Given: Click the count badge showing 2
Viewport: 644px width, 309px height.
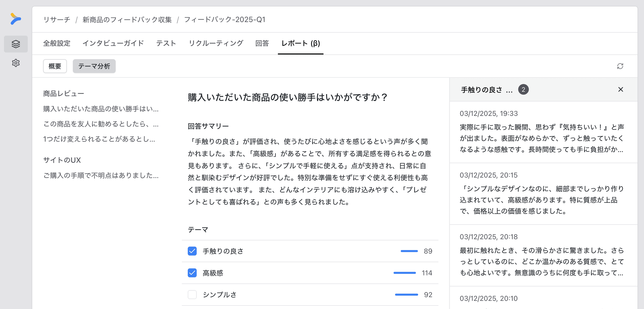Looking at the screenshot, I should tap(523, 89).
